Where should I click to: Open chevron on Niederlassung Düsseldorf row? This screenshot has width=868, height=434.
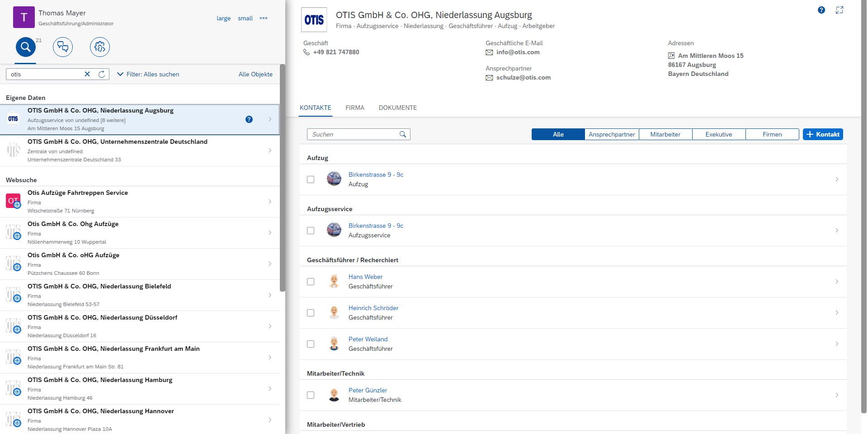click(270, 326)
